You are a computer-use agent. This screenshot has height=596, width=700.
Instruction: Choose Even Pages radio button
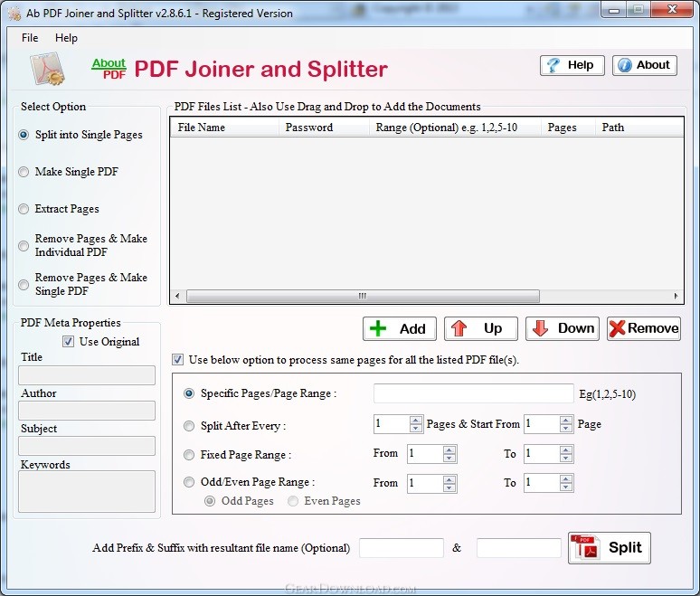pos(293,501)
